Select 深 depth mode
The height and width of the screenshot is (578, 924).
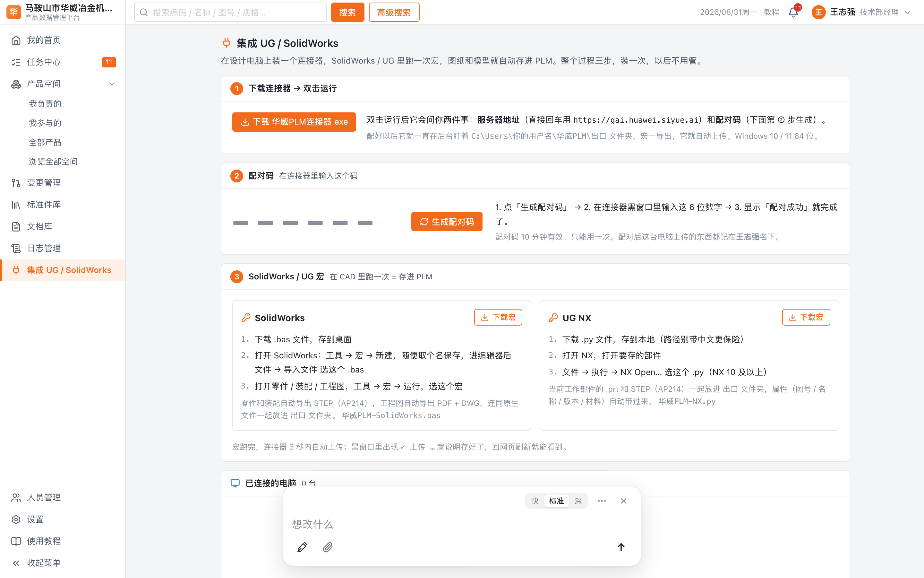578,501
